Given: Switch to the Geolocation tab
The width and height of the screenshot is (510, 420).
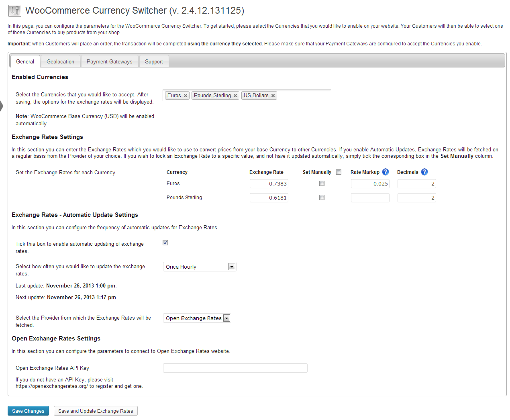Looking at the screenshot, I should pos(60,61).
